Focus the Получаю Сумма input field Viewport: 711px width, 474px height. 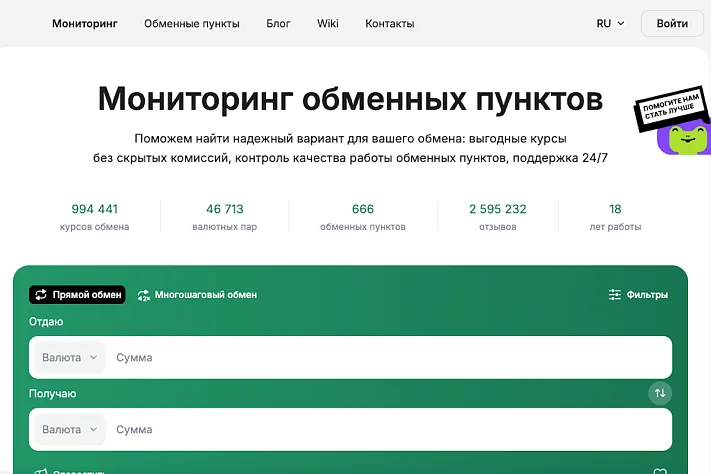[390, 430]
